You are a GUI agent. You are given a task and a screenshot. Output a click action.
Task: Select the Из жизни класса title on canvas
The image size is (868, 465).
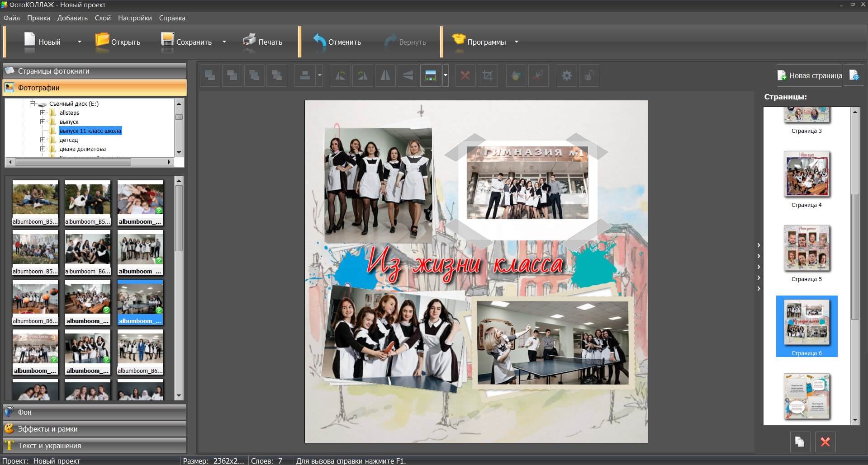click(466, 265)
